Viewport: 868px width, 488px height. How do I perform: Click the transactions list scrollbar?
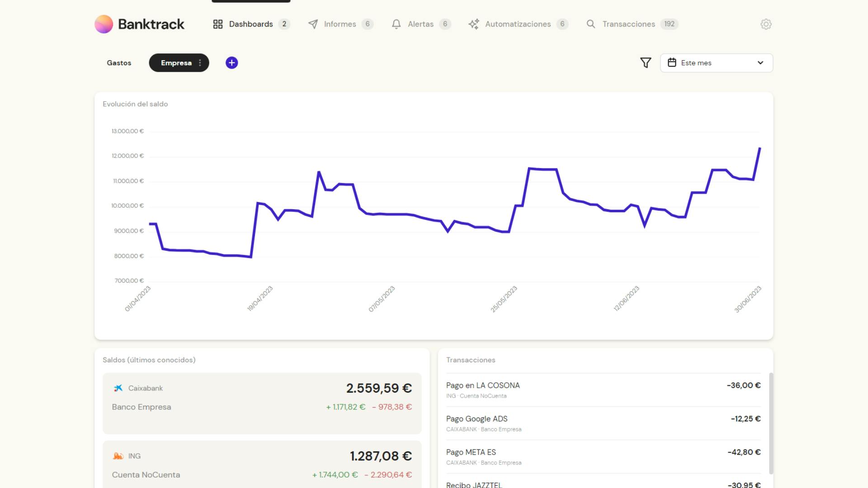(x=771, y=423)
